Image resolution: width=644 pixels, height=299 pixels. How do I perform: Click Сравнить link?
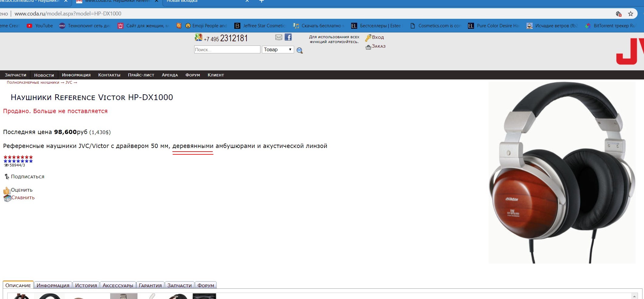tap(23, 197)
